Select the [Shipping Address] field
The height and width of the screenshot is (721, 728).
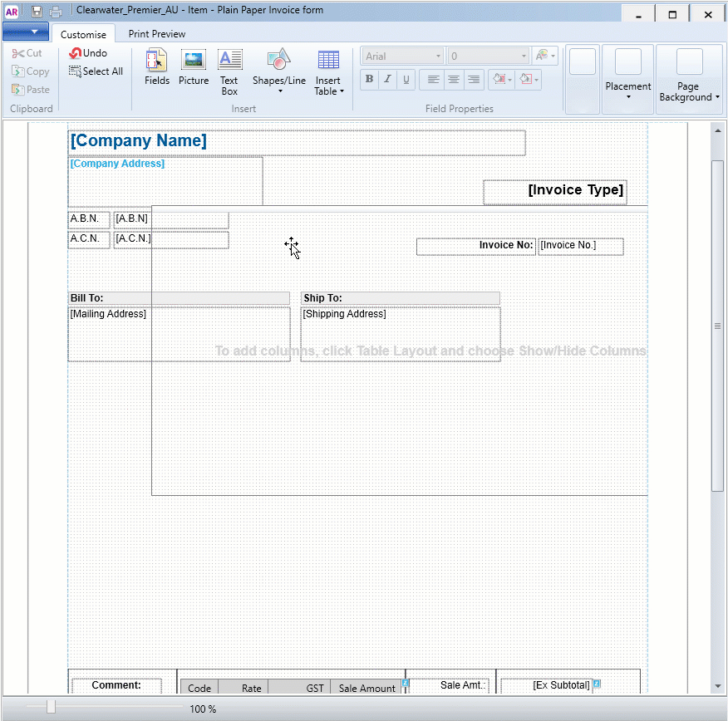[x=401, y=334]
